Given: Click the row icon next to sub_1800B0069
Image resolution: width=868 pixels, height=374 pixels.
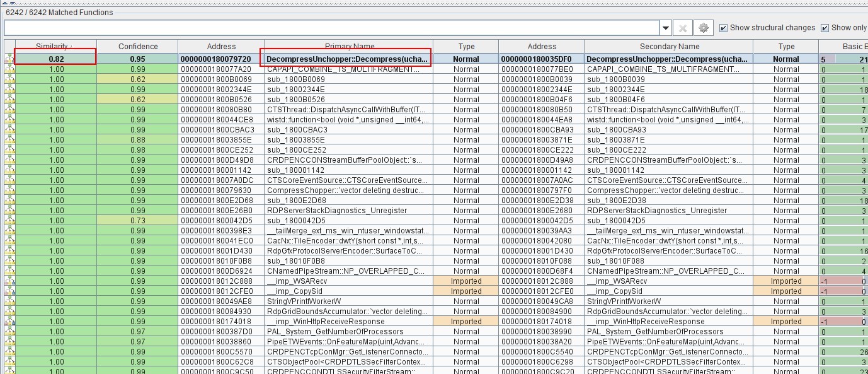Looking at the screenshot, I should (9, 79).
